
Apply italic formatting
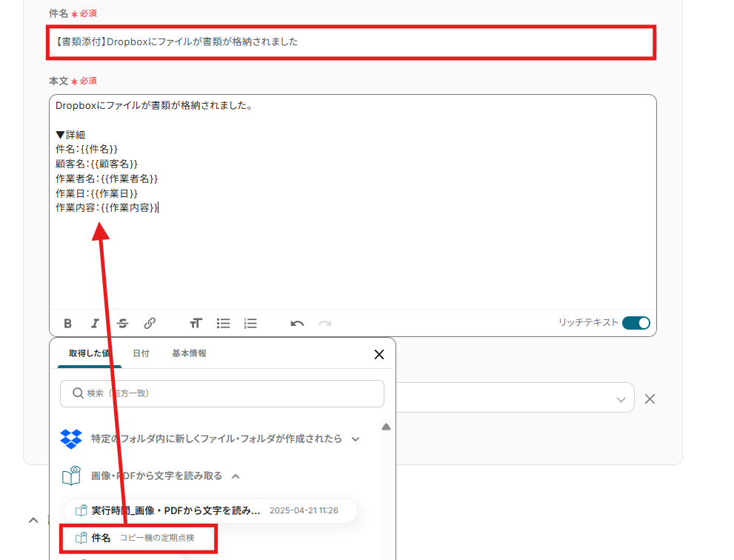(95, 323)
